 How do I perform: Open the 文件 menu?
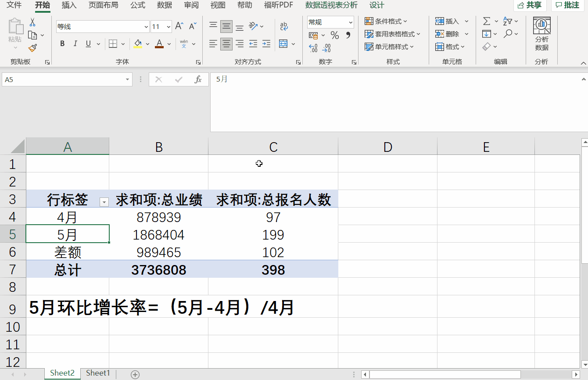pyautogui.click(x=14, y=5)
